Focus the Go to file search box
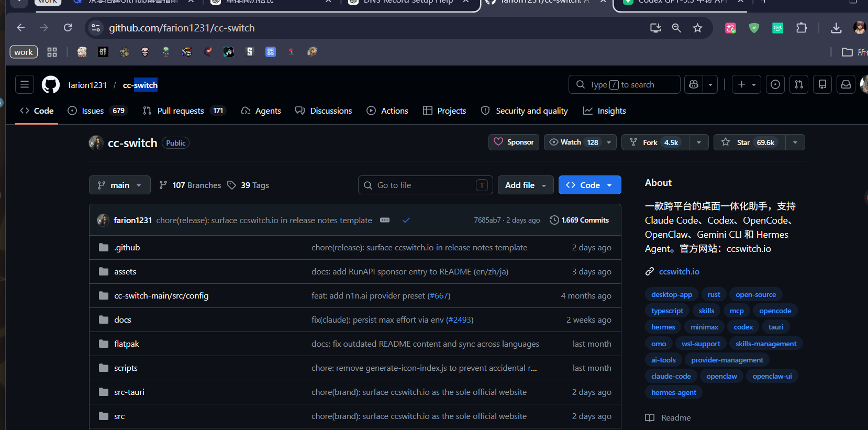Viewport: 868px width, 430px height. [426, 185]
